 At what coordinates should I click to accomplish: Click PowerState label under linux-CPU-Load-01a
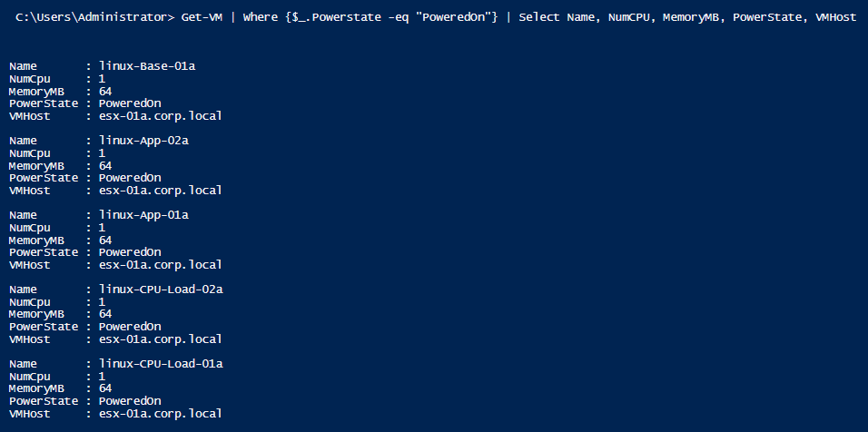tap(44, 401)
